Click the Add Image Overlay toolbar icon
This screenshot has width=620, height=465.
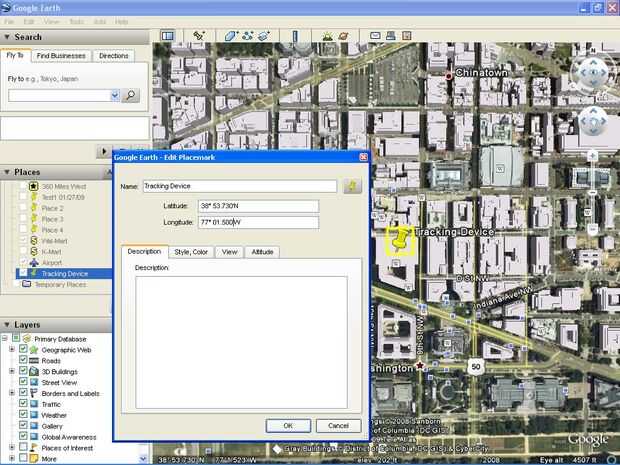(x=264, y=36)
